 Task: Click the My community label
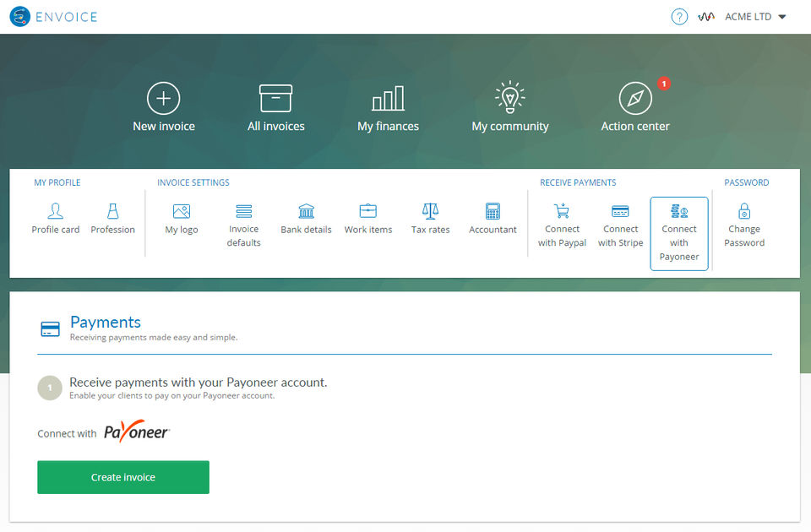510,126
